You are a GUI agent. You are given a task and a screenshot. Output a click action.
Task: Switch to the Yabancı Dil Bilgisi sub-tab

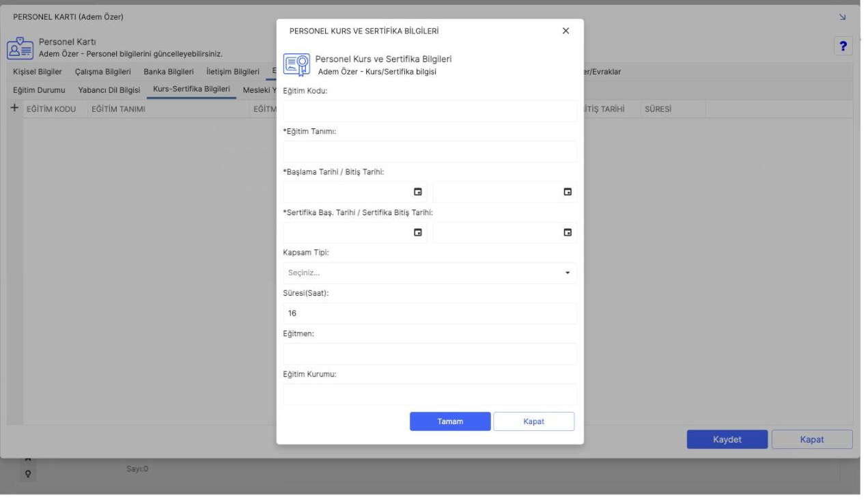pyautogui.click(x=109, y=90)
